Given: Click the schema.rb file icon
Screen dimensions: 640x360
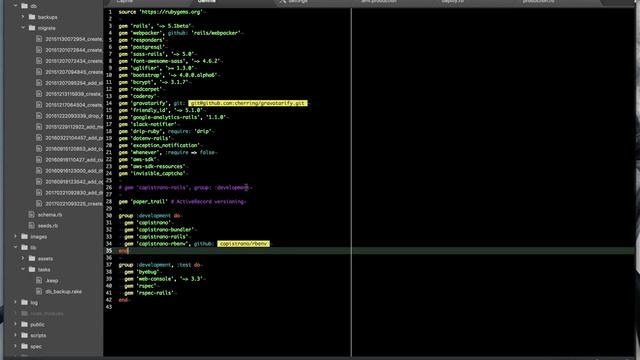Looking at the screenshot, I should (x=31, y=215).
